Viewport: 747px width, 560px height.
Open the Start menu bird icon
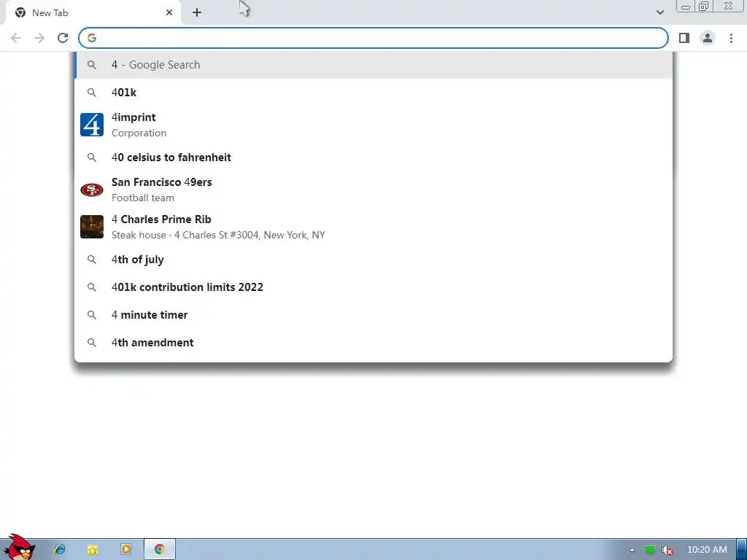tap(19, 548)
